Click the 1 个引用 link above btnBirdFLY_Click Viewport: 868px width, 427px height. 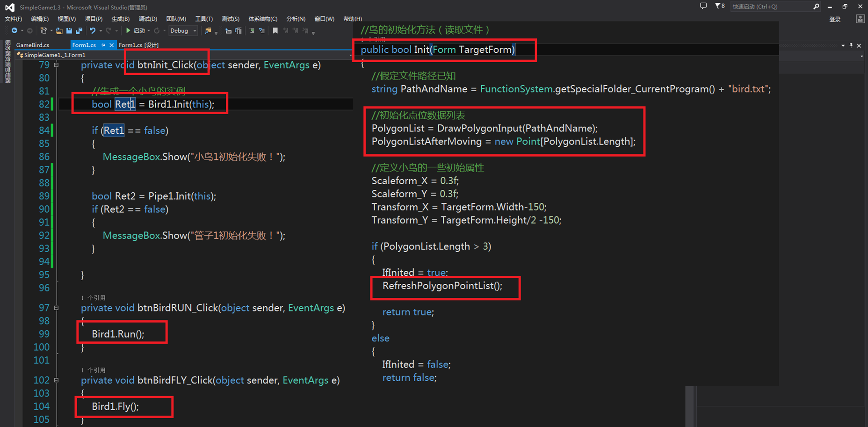93,370
